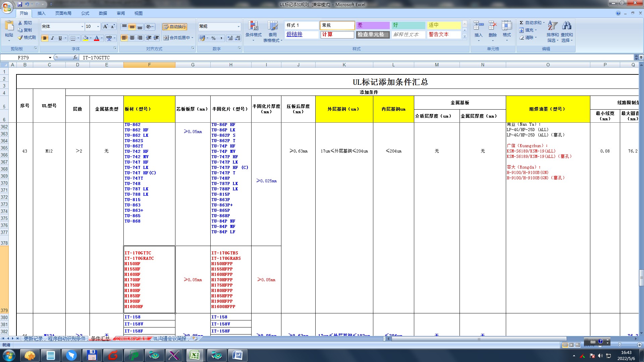Toggle Bold formatting off
This screenshot has width=644, height=362.
[x=45, y=38]
